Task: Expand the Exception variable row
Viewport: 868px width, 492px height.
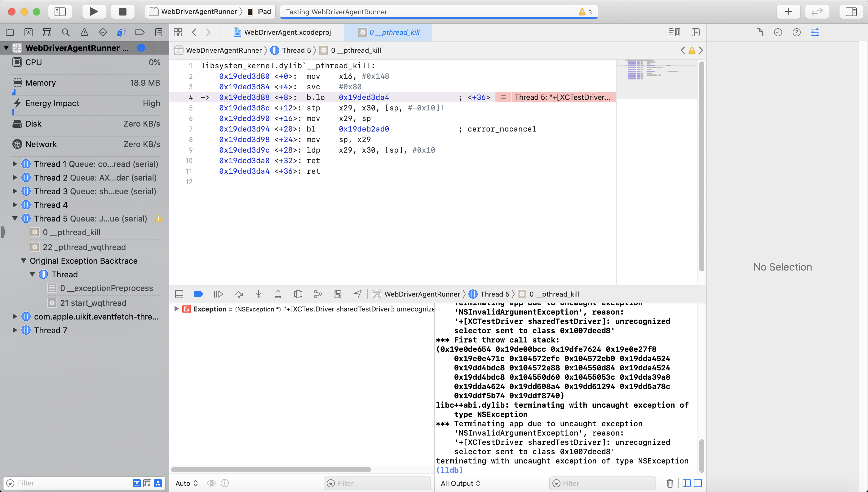Action: pos(176,309)
